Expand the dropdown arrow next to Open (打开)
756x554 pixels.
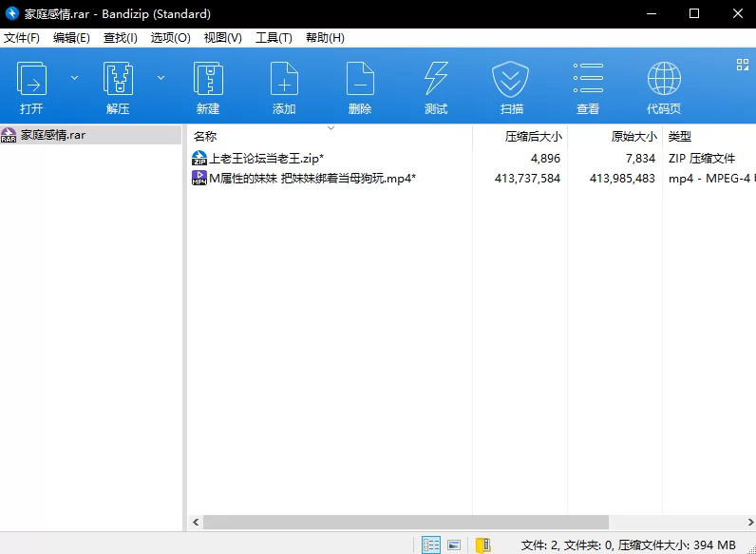pos(75,78)
